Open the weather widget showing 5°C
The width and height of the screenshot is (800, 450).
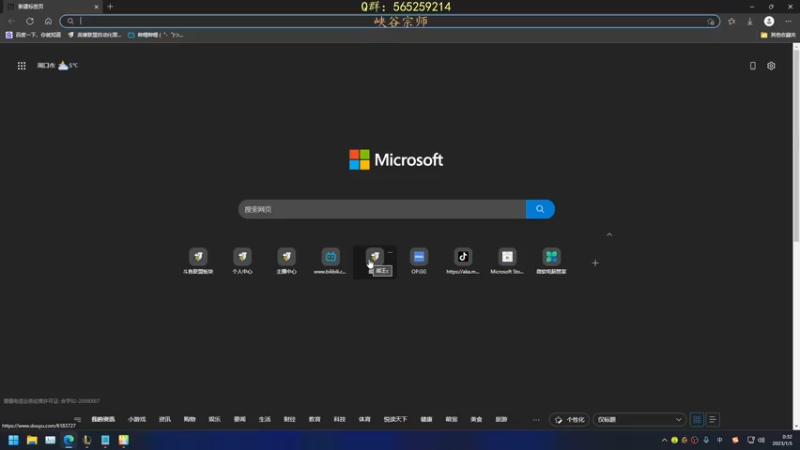(58, 65)
